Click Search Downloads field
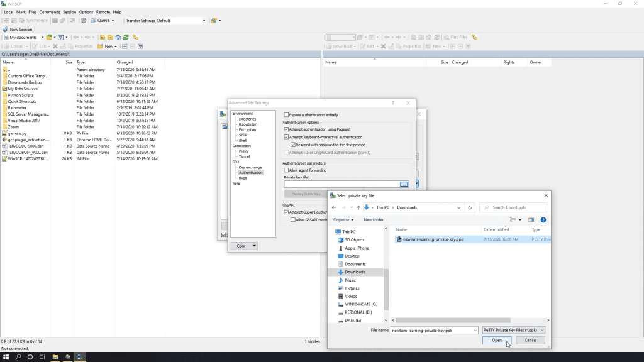 coord(513,207)
